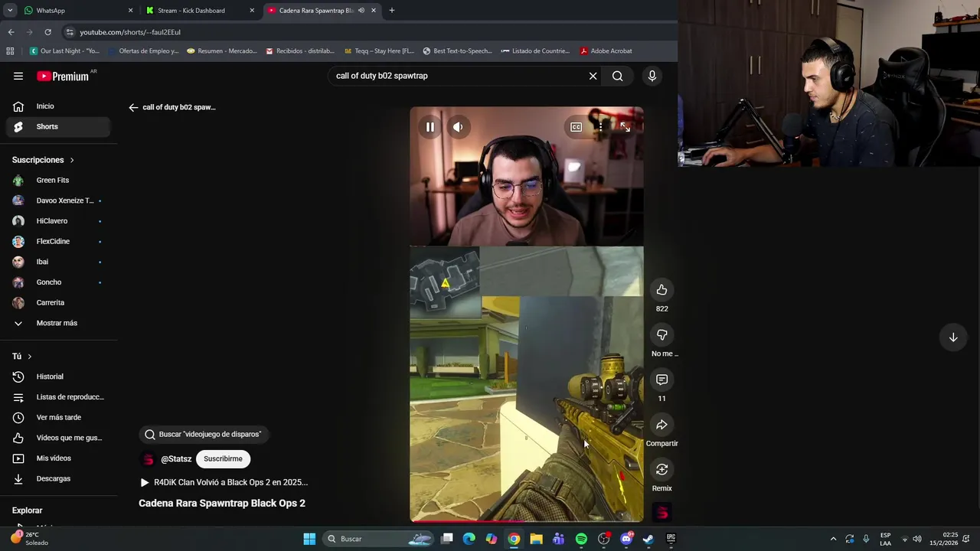Open the Short's three-dot options menu

(x=600, y=127)
